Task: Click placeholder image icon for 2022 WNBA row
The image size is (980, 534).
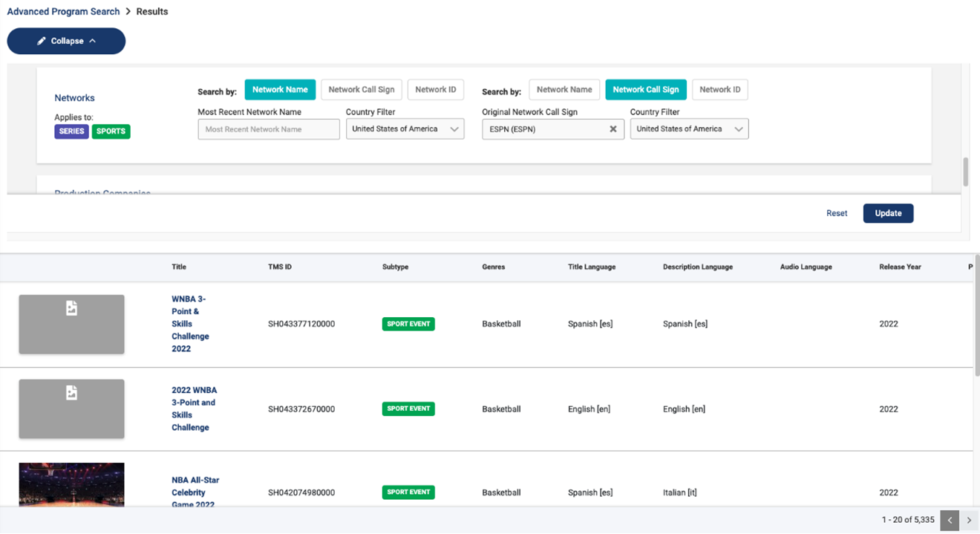Action: click(71, 393)
